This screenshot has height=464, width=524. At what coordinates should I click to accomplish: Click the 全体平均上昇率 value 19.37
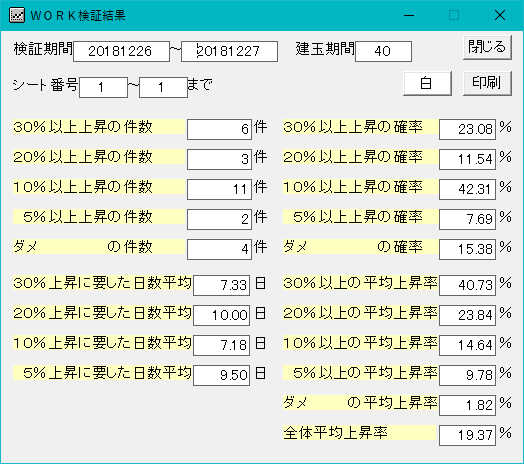point(467,436)
